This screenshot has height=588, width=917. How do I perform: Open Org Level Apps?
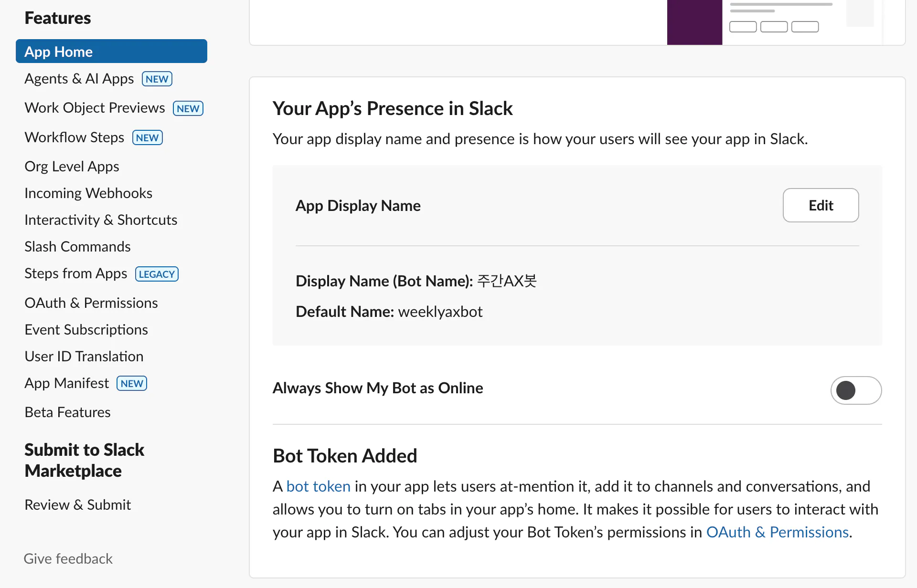[x=72, y=166]
